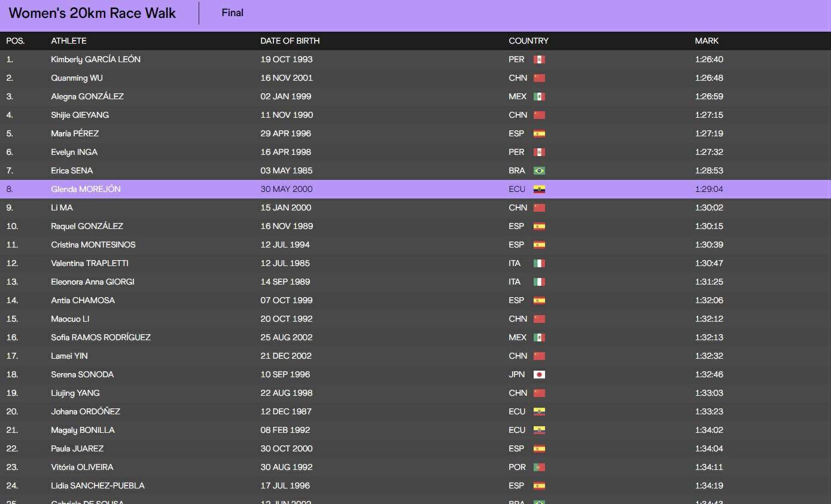
Task: Open Glenda MOREJÓN athlete profile link
Action: tap(86, 189)
